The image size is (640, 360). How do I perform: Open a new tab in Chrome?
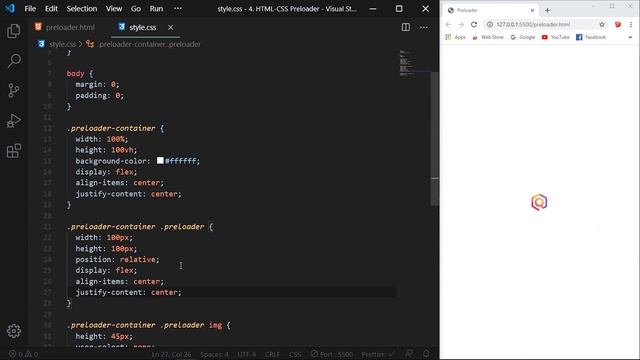pos(547,10)
